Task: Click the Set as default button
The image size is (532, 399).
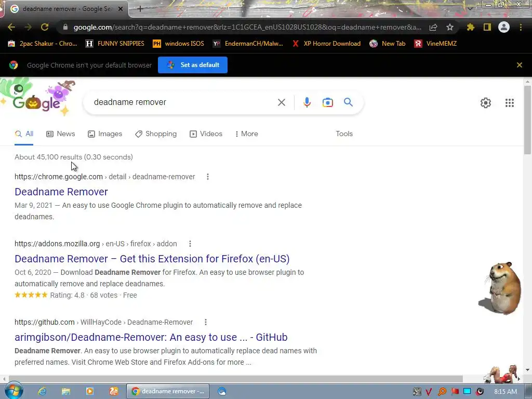Action: (193, 65)
